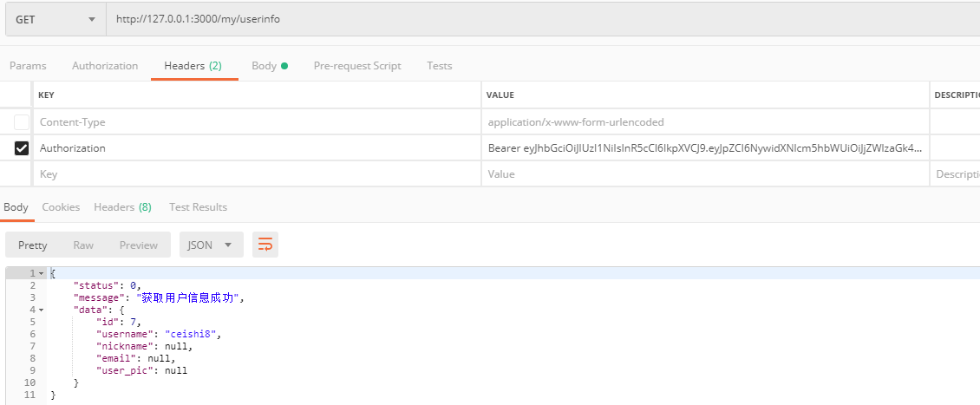
Task: Select the Pretty view button
Action: [33, 245]
